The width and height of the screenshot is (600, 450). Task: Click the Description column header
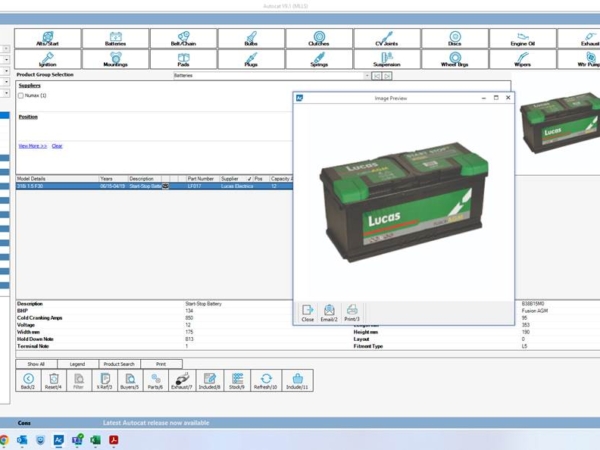(145, 179)
